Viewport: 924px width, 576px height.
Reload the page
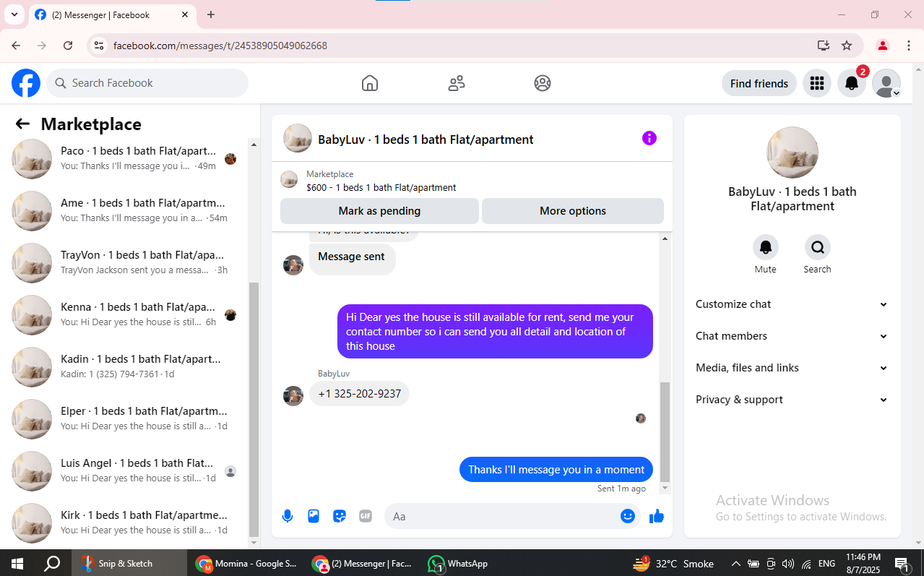click(68, 46)
